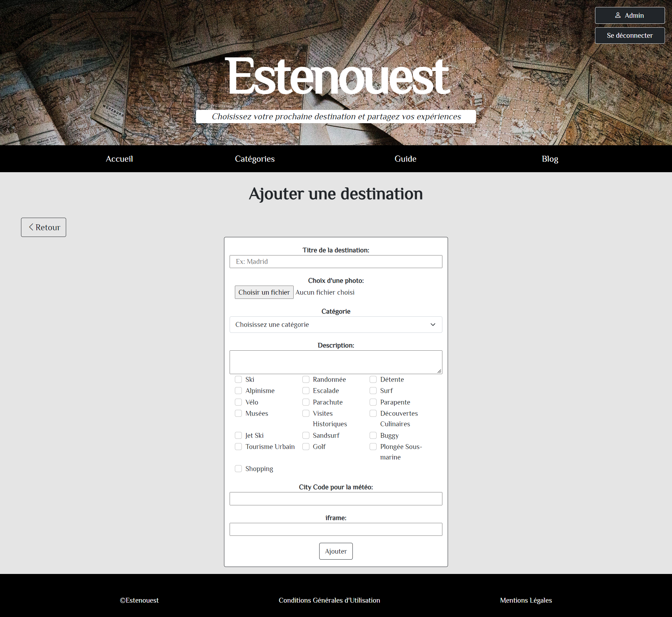This screenshot has height=617, width=672.
Task: Check the Découvertes Culinaires option
Action: click(373, 413)
